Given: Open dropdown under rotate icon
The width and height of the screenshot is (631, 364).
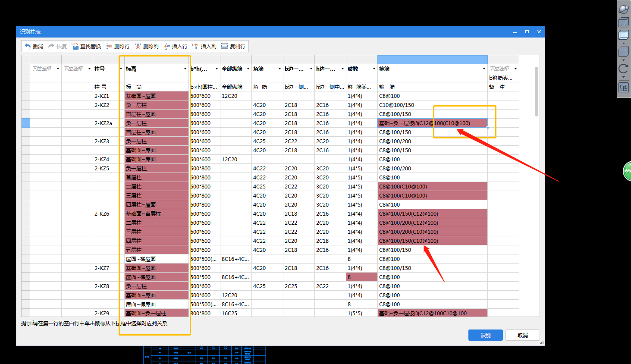Looking at the screenshot, I should (x=624, y=77).
